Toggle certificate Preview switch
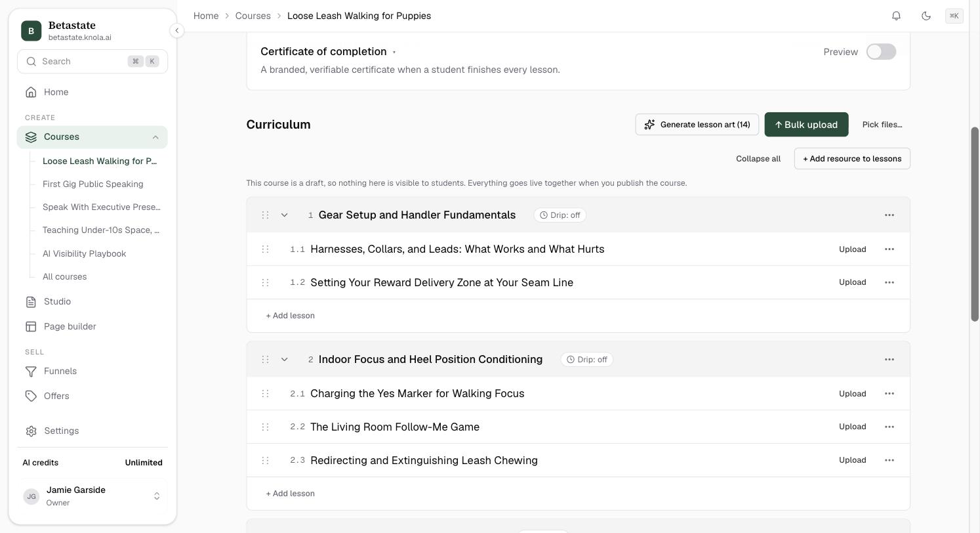The width and height of the screenshot is (980, 533). [881, 52]
